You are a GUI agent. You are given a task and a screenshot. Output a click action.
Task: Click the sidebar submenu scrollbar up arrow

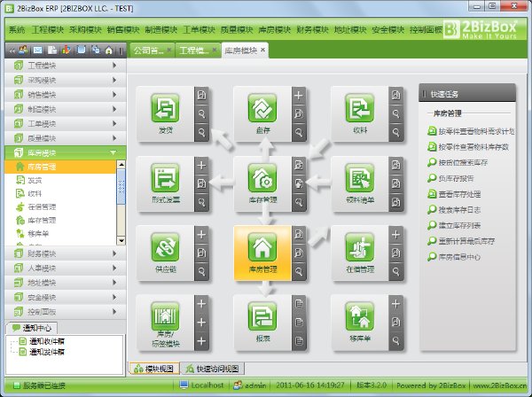[x=121, y=165]
